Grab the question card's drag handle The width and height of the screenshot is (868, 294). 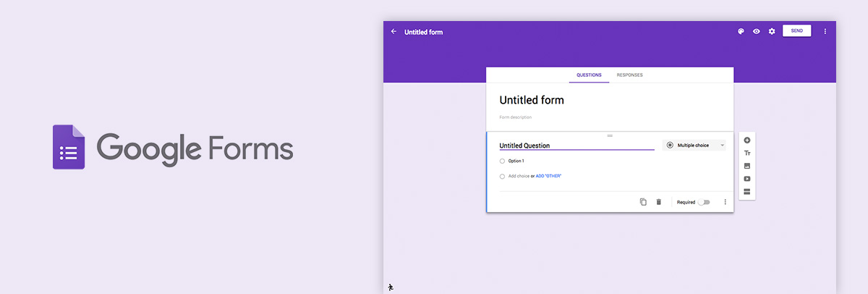tap(610, 135)
